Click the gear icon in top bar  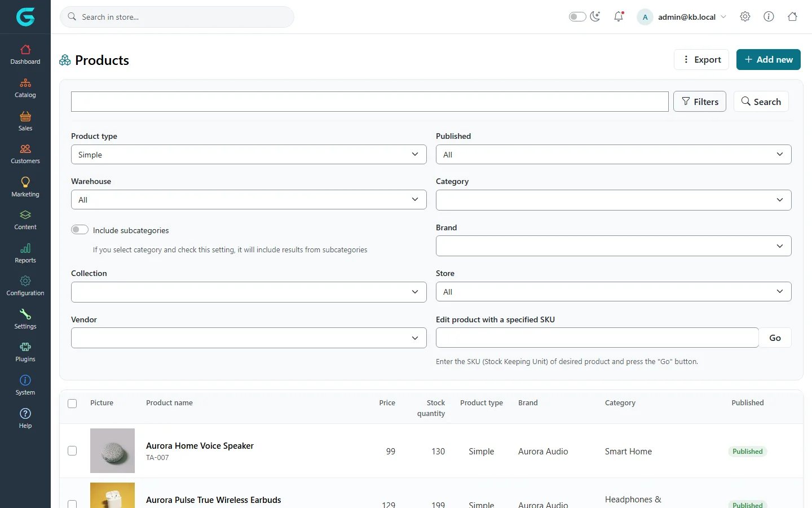(x=745, y=16)
